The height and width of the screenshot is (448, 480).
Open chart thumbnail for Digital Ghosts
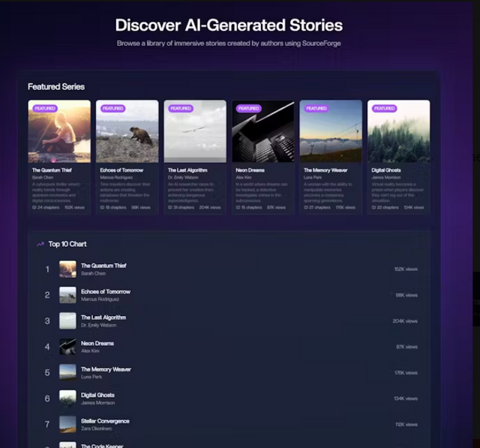(x=67, y=398)
